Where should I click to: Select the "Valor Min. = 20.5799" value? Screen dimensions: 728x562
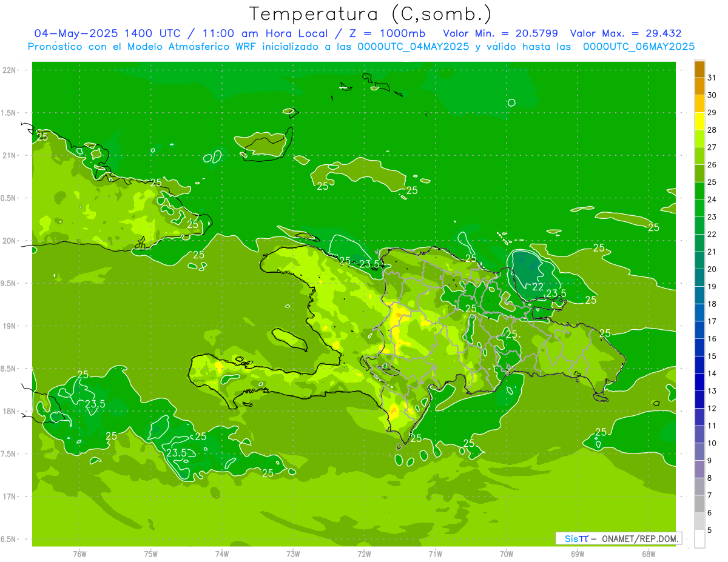point(500,33)
